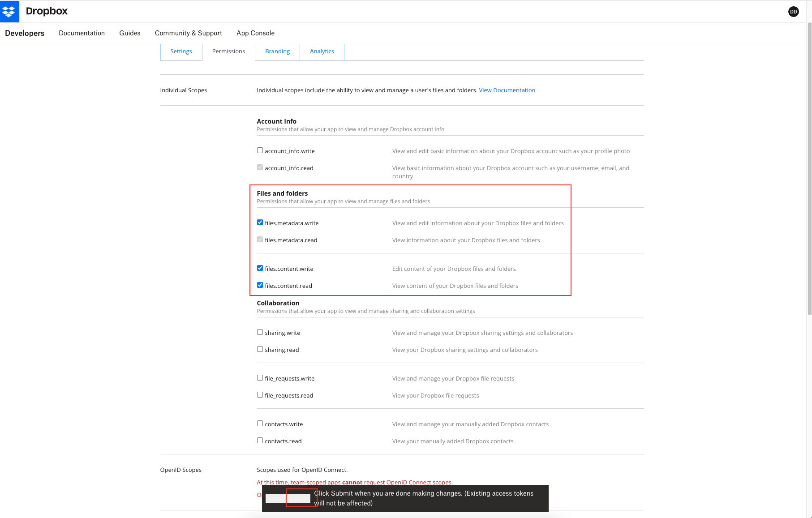
Task: Click the Dropbox wordmark text
Action: [x=47, y=11]
